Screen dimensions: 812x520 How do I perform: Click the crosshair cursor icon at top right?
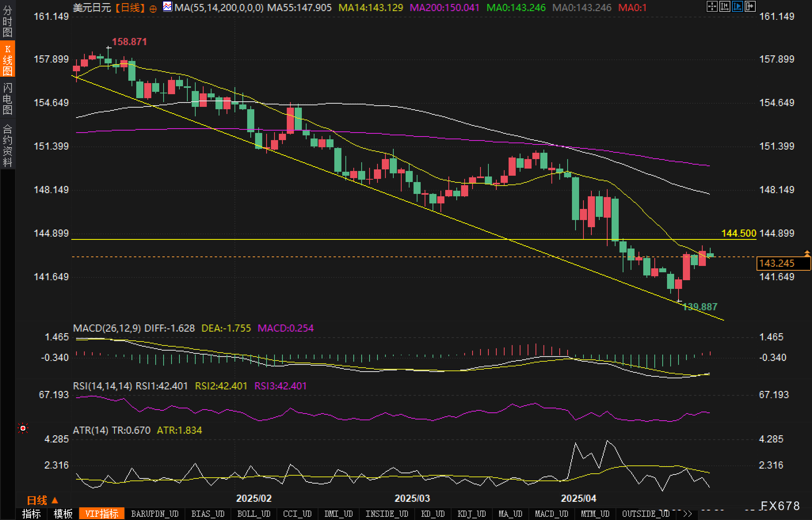coord(712,6)
